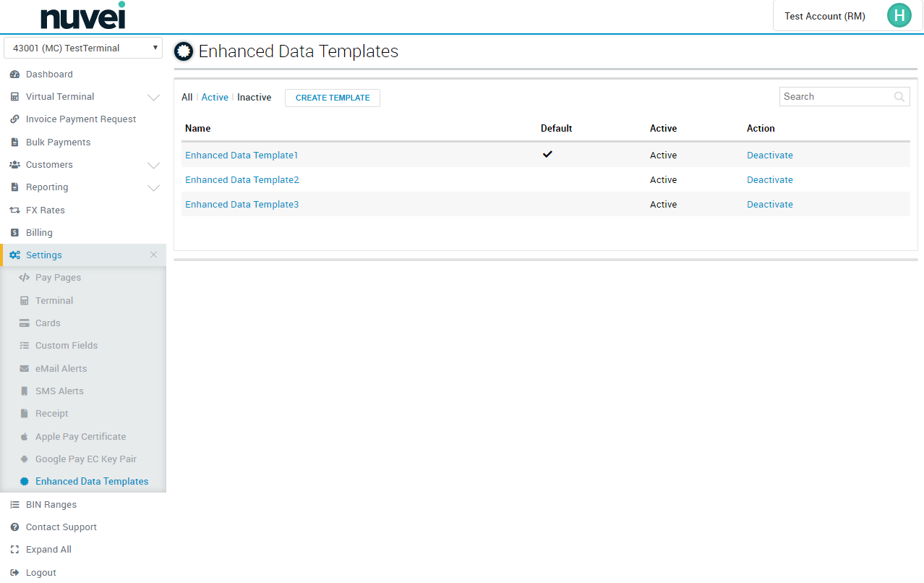Click the CREATE TEMPLATE button
This screenshot has height=583, width=924.
[333, 98]
